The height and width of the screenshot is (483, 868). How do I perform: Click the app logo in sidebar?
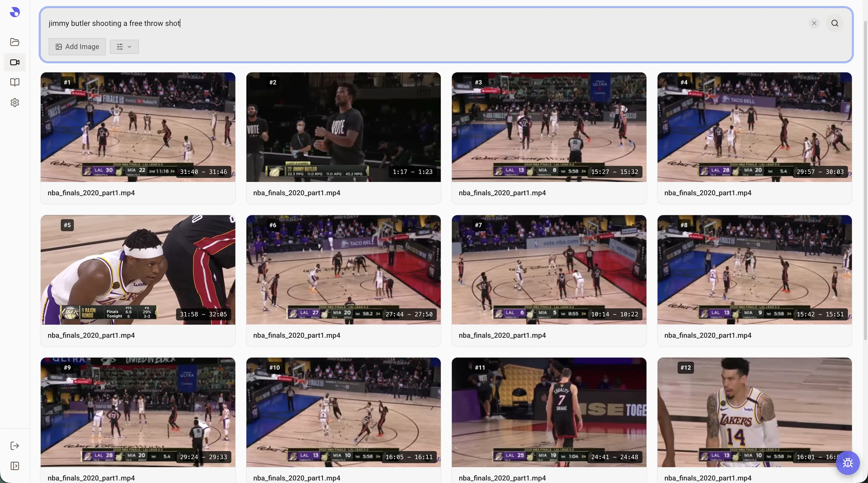(15, 12)
